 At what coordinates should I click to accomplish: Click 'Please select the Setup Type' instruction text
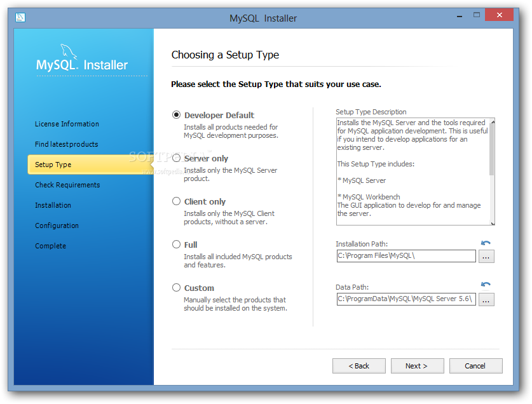[x=276, y=84]
